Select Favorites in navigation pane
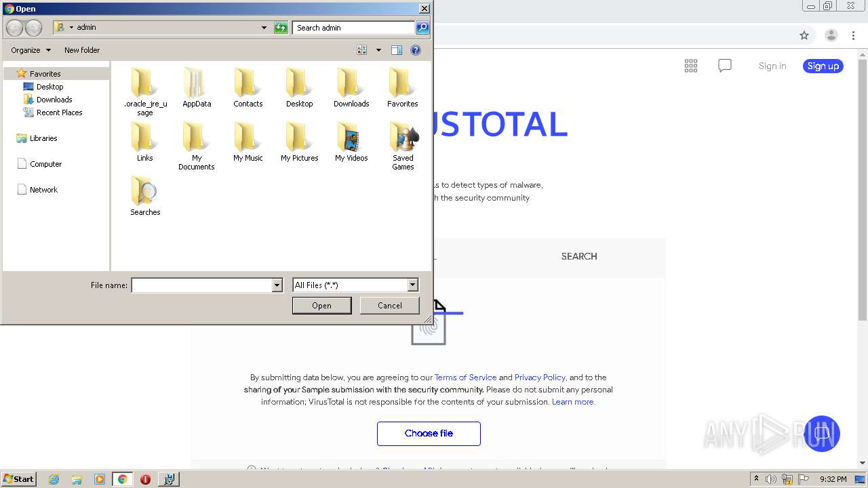The height and width of the screenshot is (488, 868). tap(45, 74)
